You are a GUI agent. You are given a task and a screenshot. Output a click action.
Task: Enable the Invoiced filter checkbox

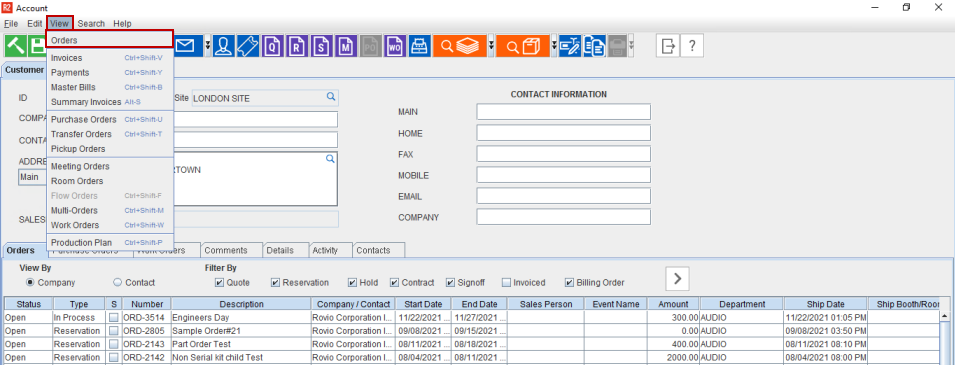[506, 283]
